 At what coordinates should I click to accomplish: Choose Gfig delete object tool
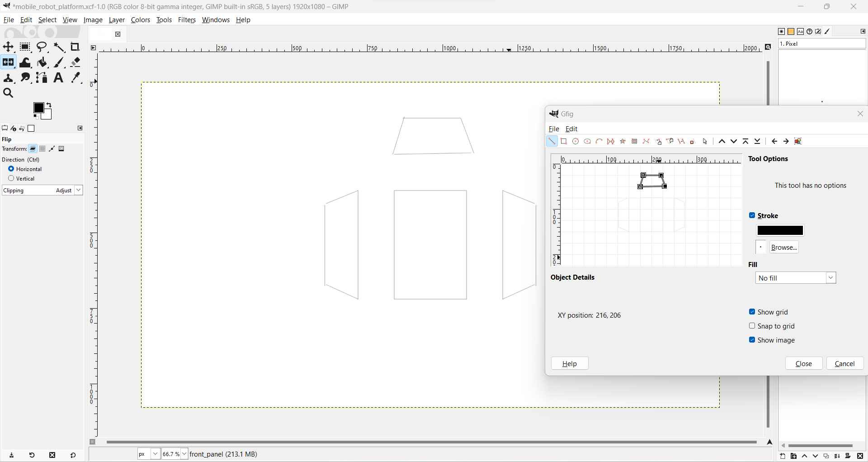[692, 142]
